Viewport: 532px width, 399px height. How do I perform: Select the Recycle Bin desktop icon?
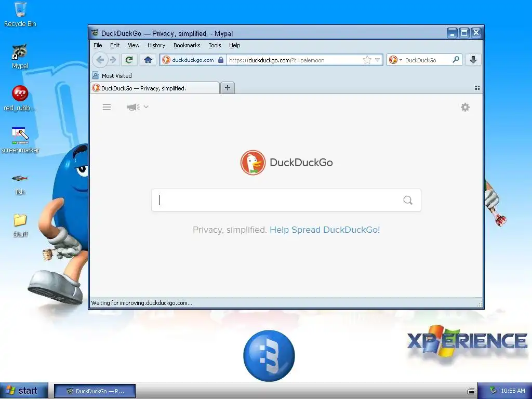[20, 15]
